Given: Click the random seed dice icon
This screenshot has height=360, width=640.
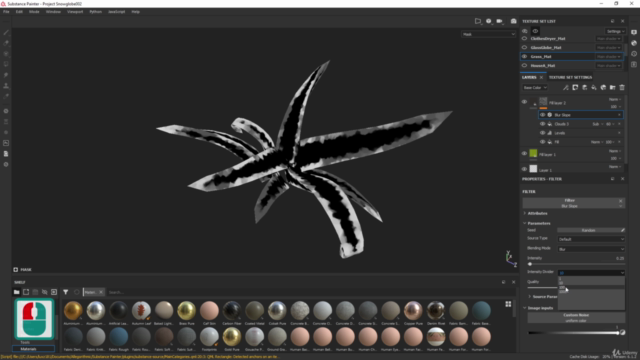Looking at the screenshot, I should (x=622, y=230).
